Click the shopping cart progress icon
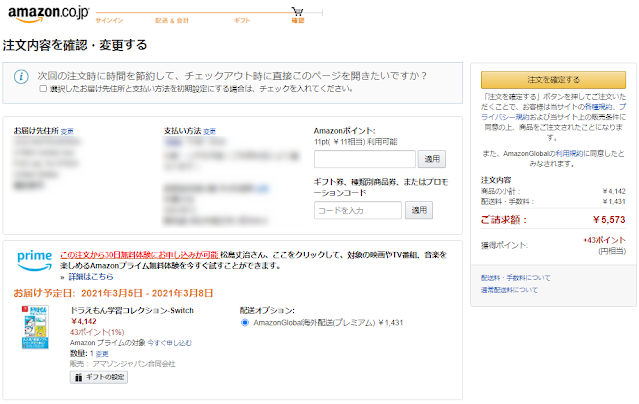The width and height of the screenshot is (639, 404). 297,11
